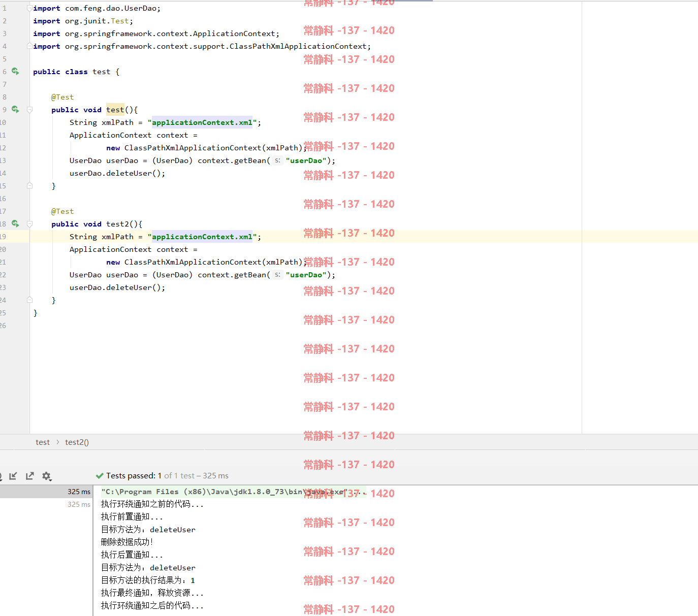Screen dimensions: 698x616
Task: Select the test2() breadcrumb
Action: [77, 442]
